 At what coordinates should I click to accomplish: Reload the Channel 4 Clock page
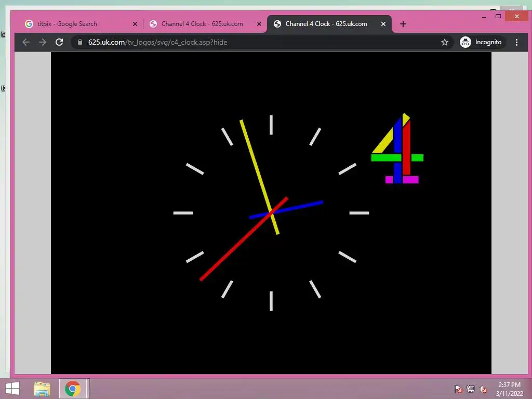tap(59, 42)
